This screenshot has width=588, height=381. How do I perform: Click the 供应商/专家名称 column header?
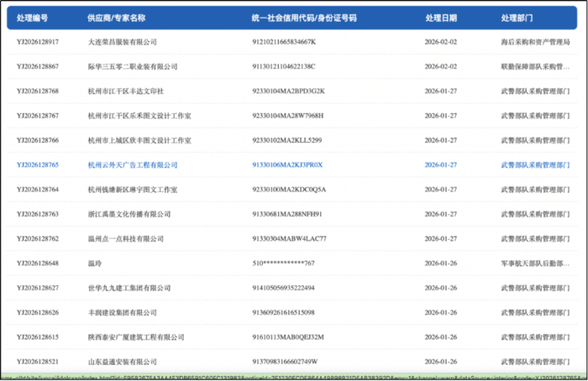116,18
